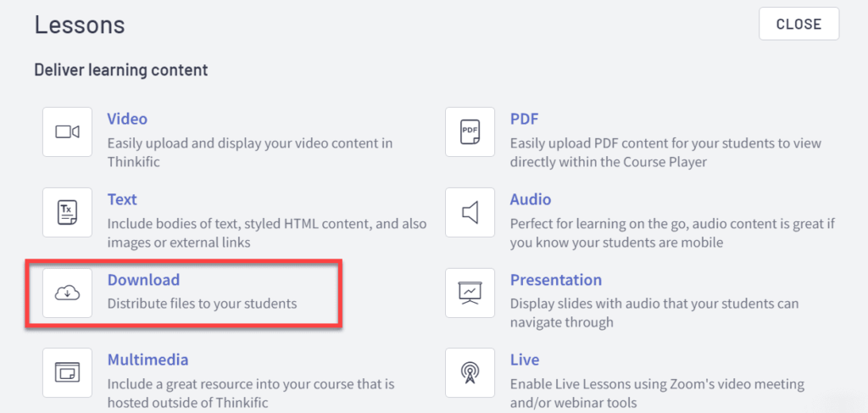Click the Multimedia window icon

click(x=68, y=372)
